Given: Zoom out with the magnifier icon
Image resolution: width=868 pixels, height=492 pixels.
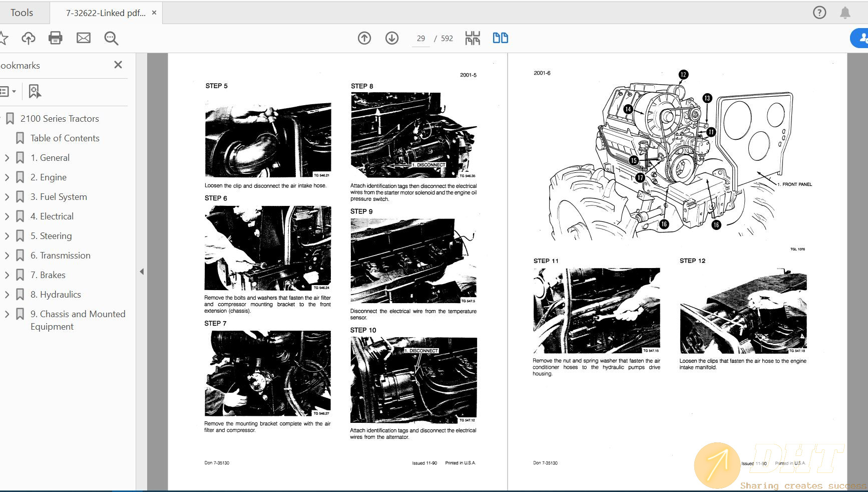Looking at the screenshot, I should (111, 38).
